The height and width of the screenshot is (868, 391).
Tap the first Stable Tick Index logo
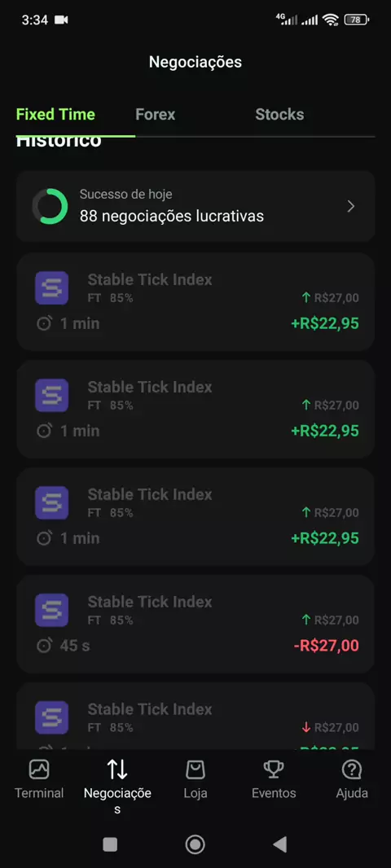51,288
